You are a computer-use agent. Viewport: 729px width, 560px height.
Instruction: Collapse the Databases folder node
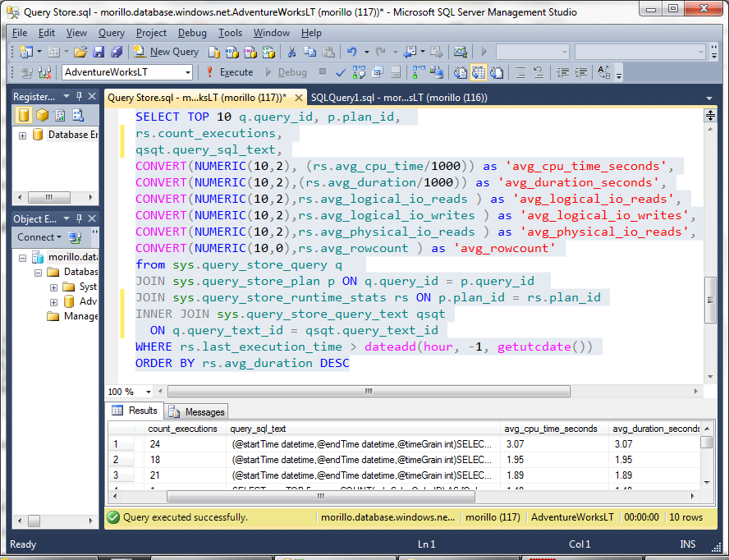coord(38,273)
